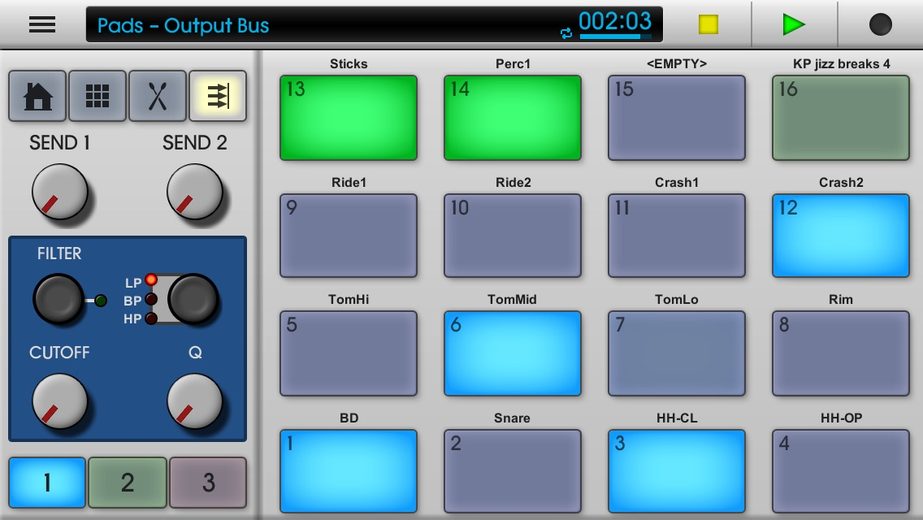The image size is (923, 520).
Task: Select the HP filter type
Action: pos(151,319)
